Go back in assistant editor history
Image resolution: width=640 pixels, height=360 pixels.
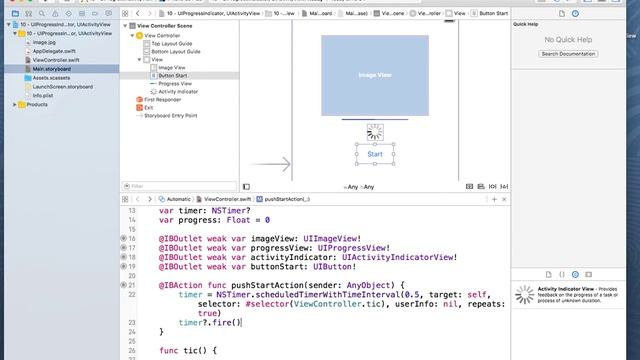138,199
